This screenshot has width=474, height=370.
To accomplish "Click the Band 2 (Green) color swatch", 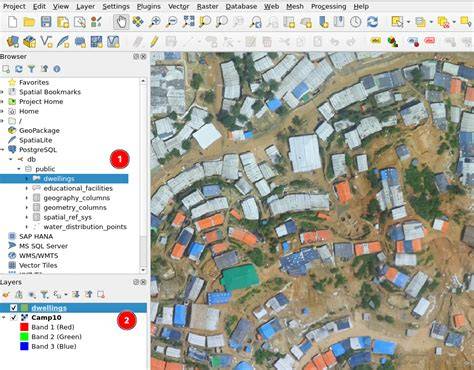I will pos(24,337).
